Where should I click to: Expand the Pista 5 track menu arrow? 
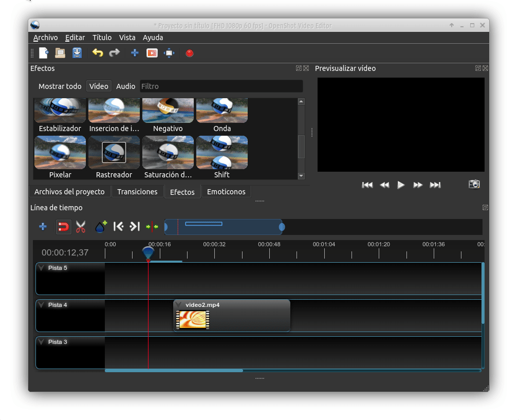click(x=41, y=268)
